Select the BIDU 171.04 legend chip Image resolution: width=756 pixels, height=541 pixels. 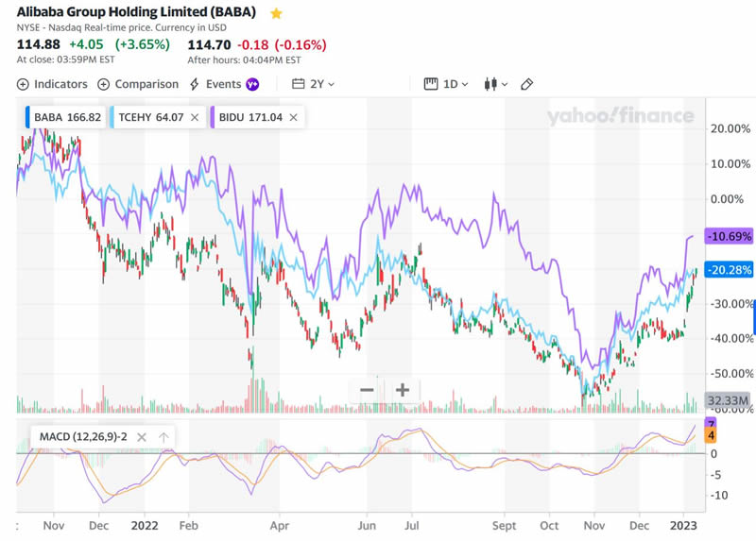coord(257,117)
